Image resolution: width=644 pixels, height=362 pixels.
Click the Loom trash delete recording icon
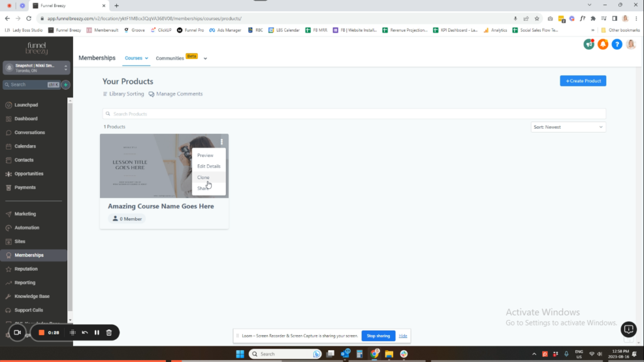(109, 332)
